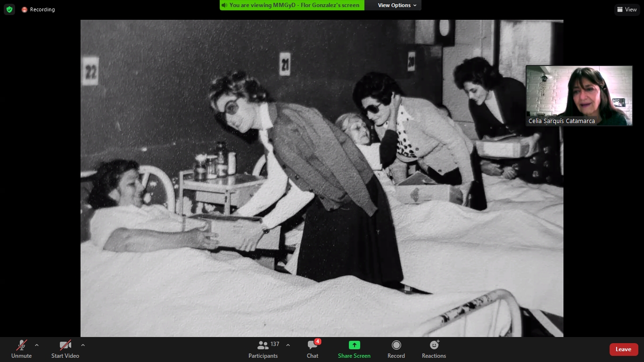
Task: Expand audio options arrow beside Unmute
Action: (37, 345)
